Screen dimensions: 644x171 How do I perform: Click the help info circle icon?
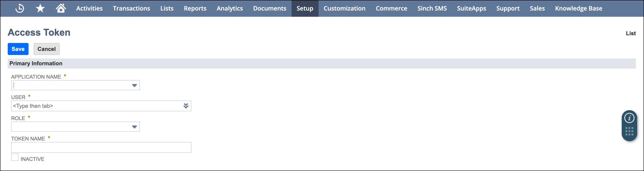pyautogui.click(x=629, y=118)
